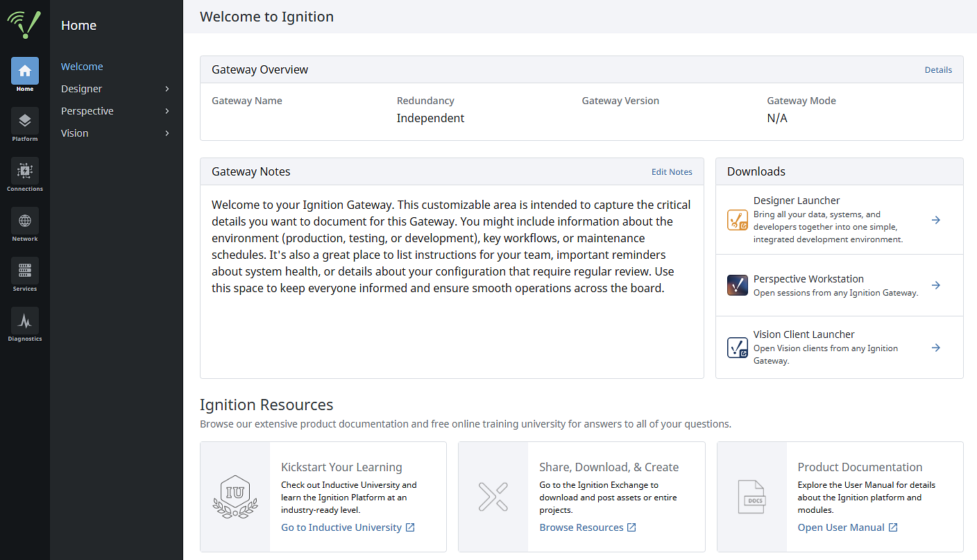Image resolution: width=977 pixels, height=560 pixels.
Task: Select Welcome in the Home menu
Action: pyautogui.click(x=82, y=67)
